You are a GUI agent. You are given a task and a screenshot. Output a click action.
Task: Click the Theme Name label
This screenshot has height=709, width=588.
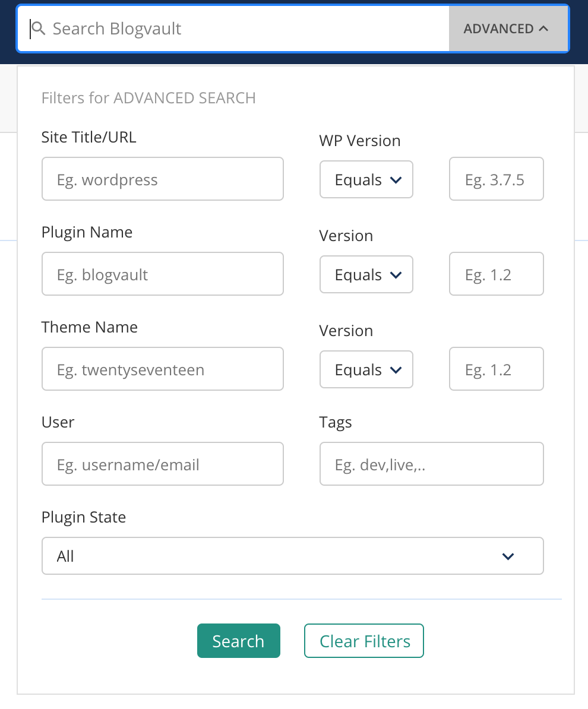tap(90, 327)
